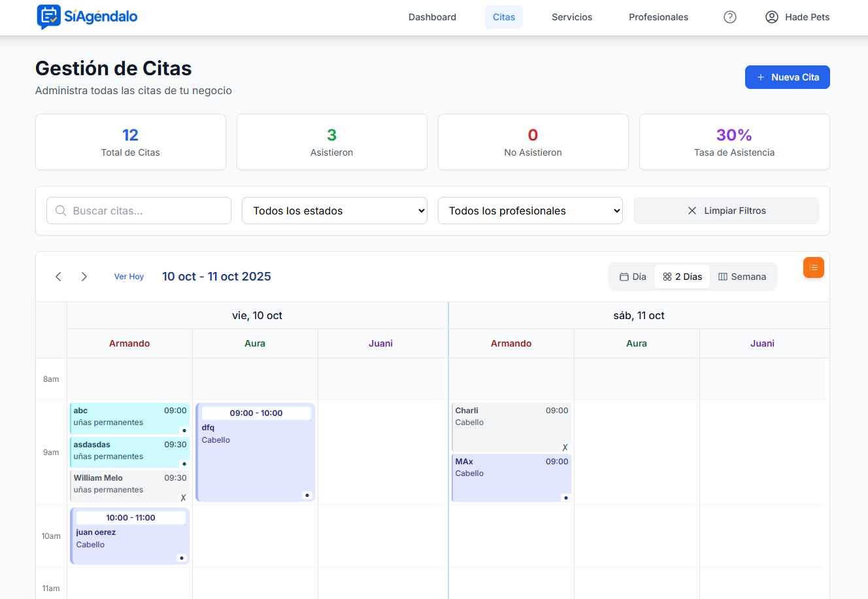Advance to next dates with right chevron
The width and height of the screenshot is (868, 599).
(84, 277)
